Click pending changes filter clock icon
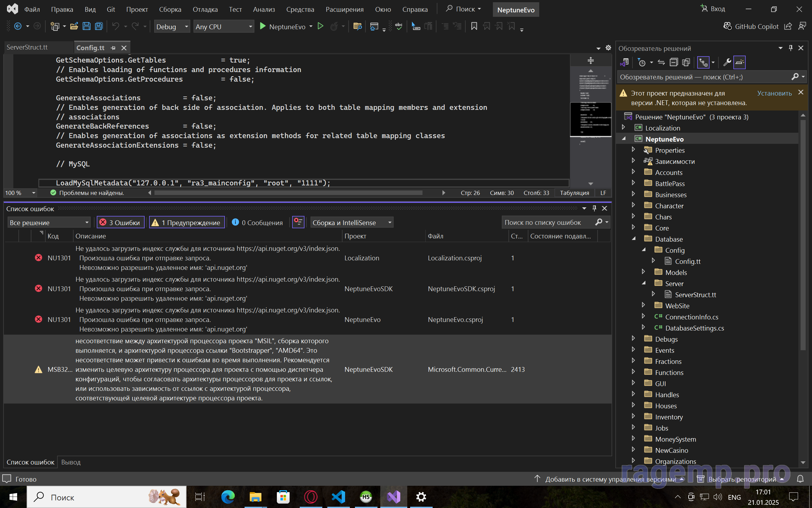The height and width of the screenshot is (508, 812). [x=642, y=62]
